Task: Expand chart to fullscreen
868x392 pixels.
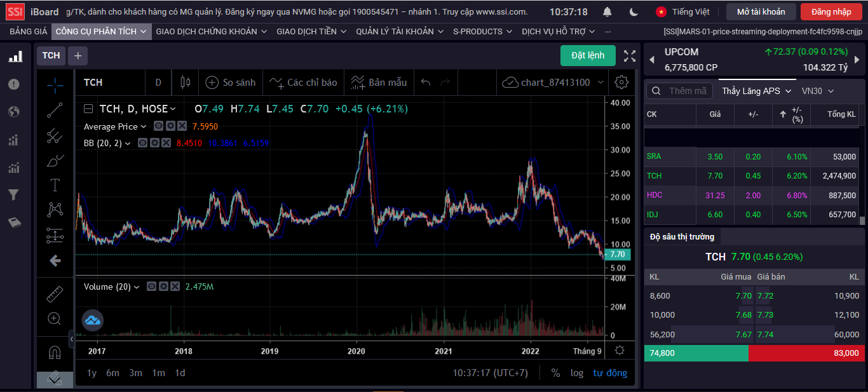Action: point(629,56)
